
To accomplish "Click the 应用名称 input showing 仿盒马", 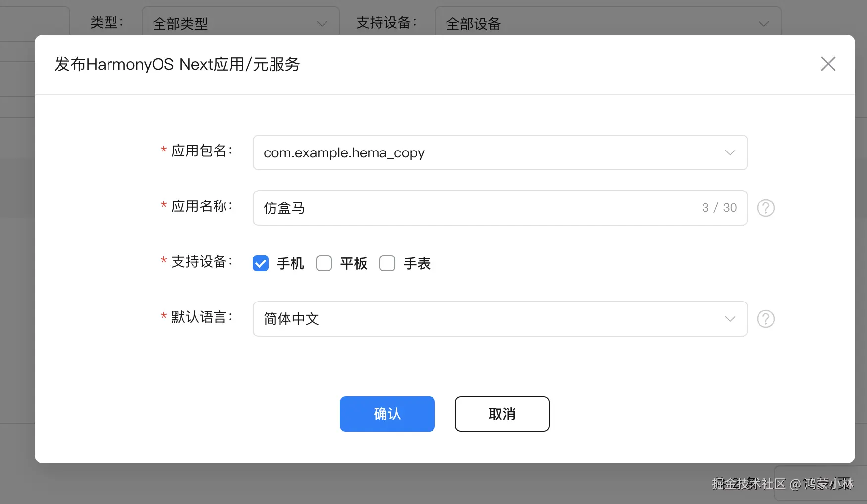I will [446, 208].
